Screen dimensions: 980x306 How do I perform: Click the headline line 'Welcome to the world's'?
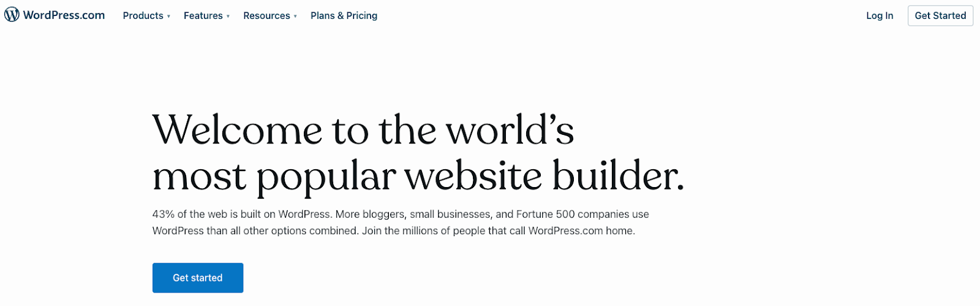(363, 130)
